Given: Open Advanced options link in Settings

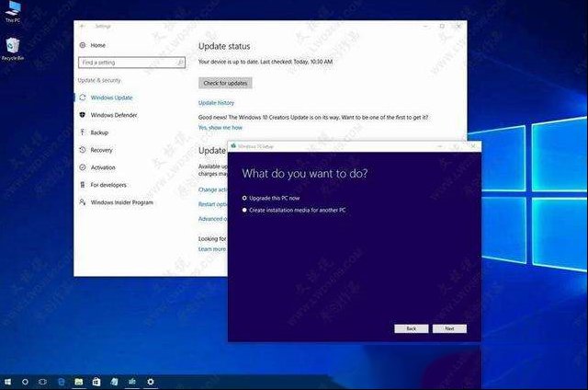Looking at the screenshot, I should [x=213, y=219].
